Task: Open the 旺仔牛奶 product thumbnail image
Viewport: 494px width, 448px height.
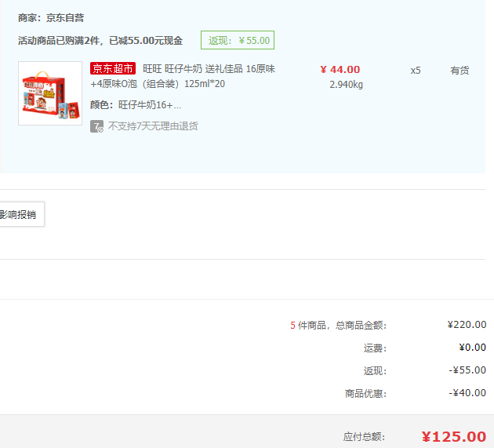Action: pos(50,93)
